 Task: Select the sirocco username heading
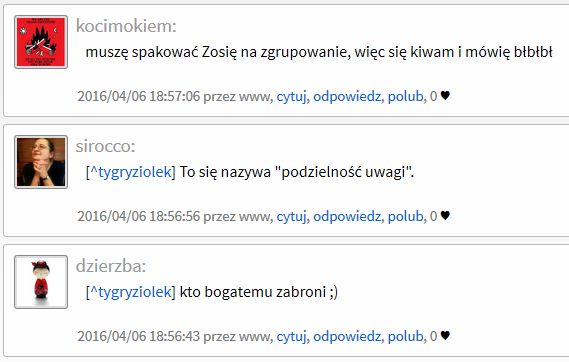pyautogui.click(x=106, y=146)
